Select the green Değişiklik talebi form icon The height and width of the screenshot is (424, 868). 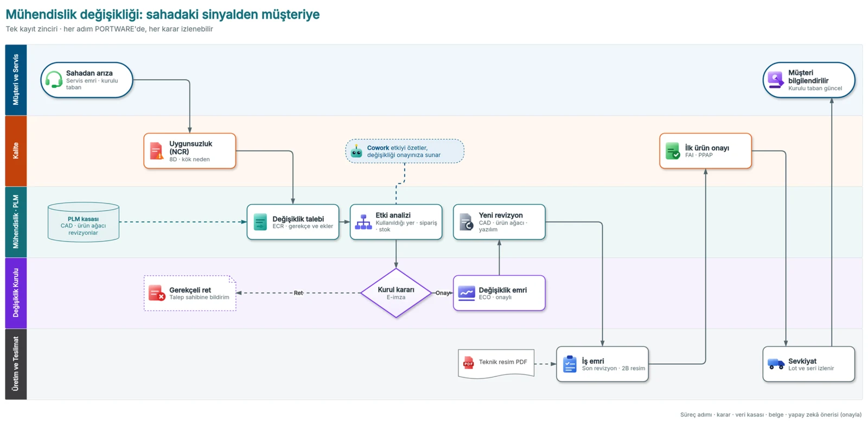pos(260,222)
